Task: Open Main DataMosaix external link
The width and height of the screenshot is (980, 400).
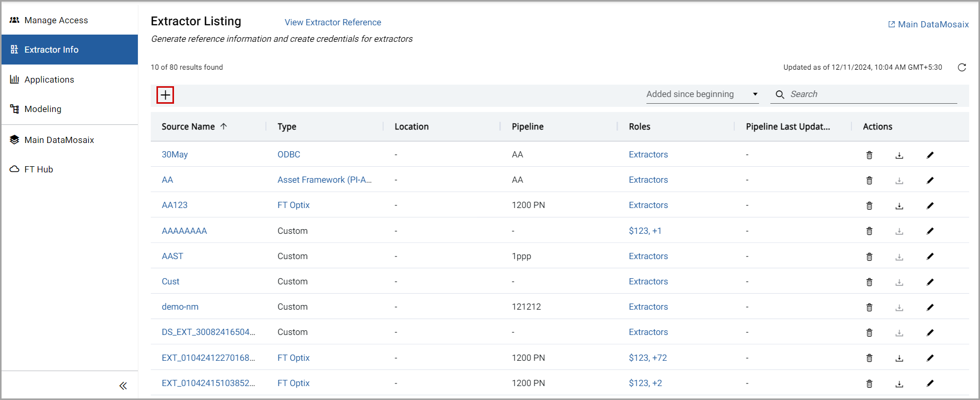Action: click(928, 24)
